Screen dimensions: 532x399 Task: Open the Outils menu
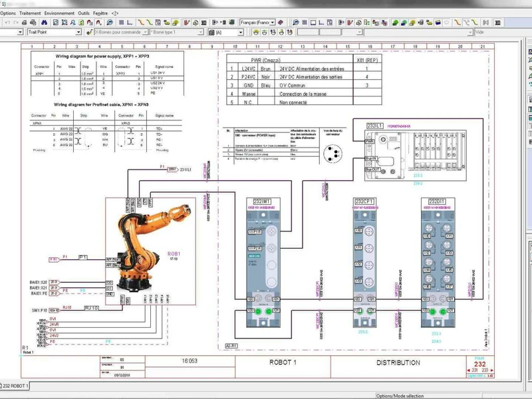pos(84,13)
